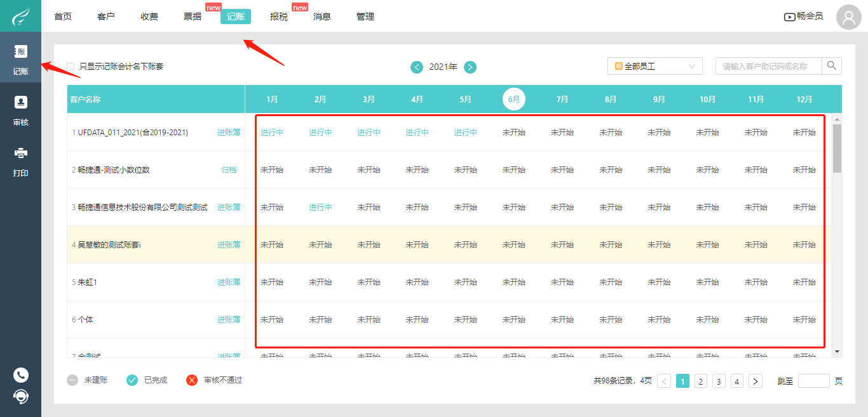Select the 9月 column header
This screenshot has height=417, width=868.
click(659, 100)
